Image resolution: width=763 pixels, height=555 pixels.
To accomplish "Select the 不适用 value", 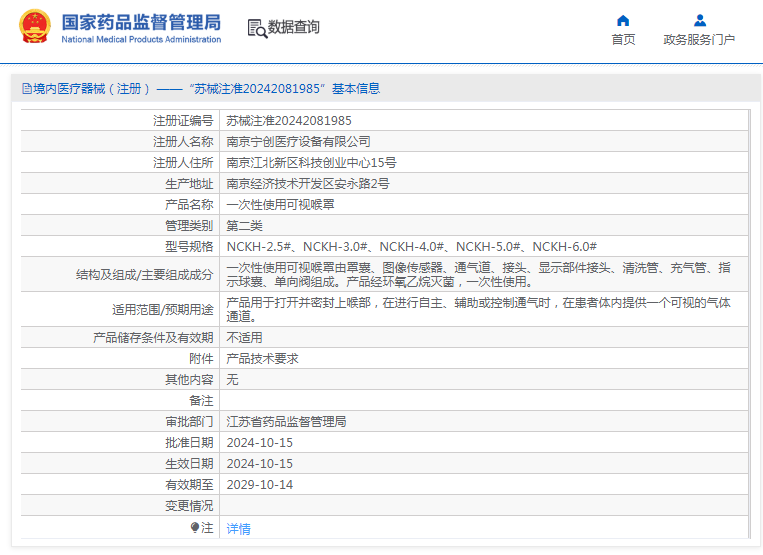I will tap(244, 338).
